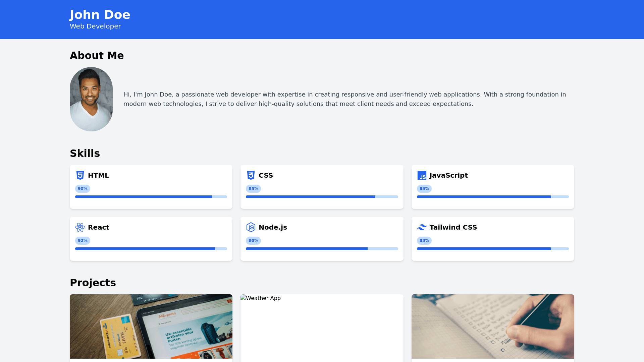Click the 85% badge on CSS card

click(253, 189)
